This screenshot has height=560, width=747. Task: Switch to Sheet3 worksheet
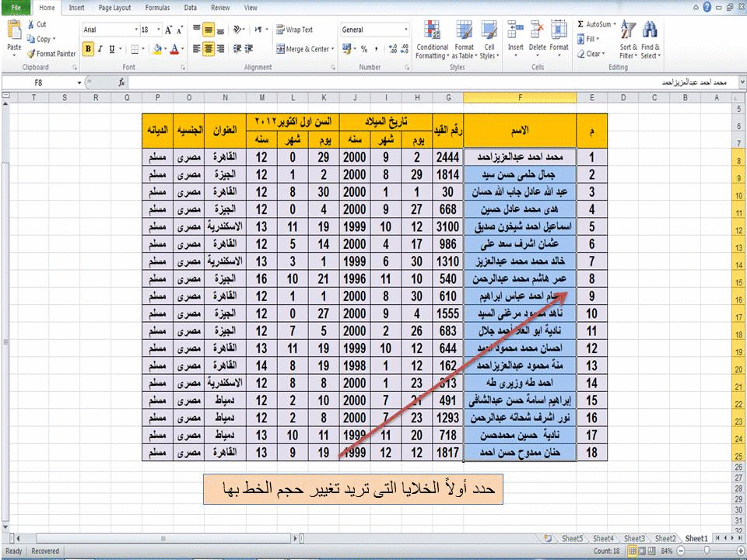point(635,538)
